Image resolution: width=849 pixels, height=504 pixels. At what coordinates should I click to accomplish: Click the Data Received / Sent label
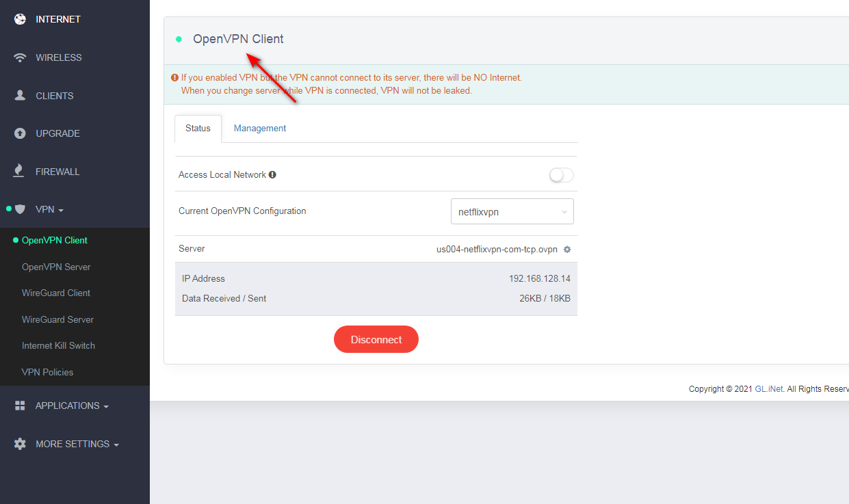coord(224,298)
